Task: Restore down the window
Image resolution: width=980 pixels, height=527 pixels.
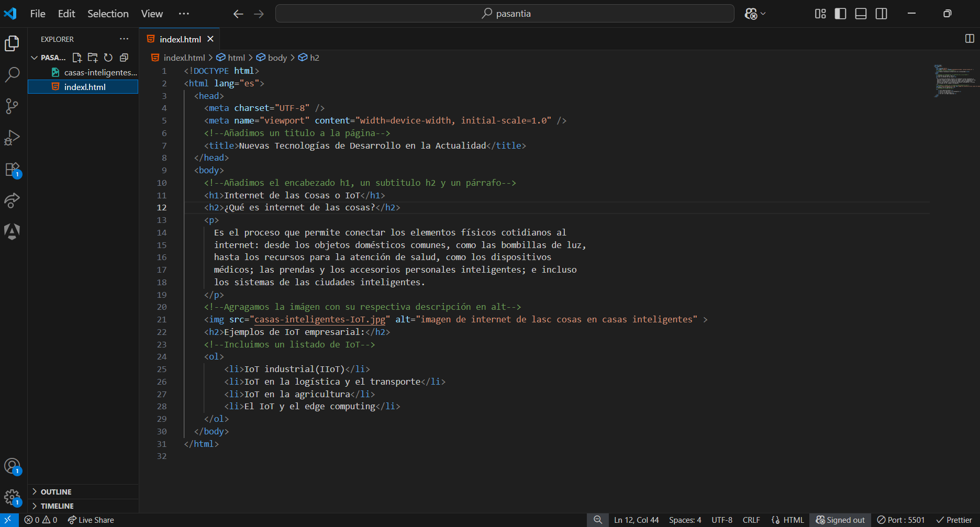Action: 947,14
